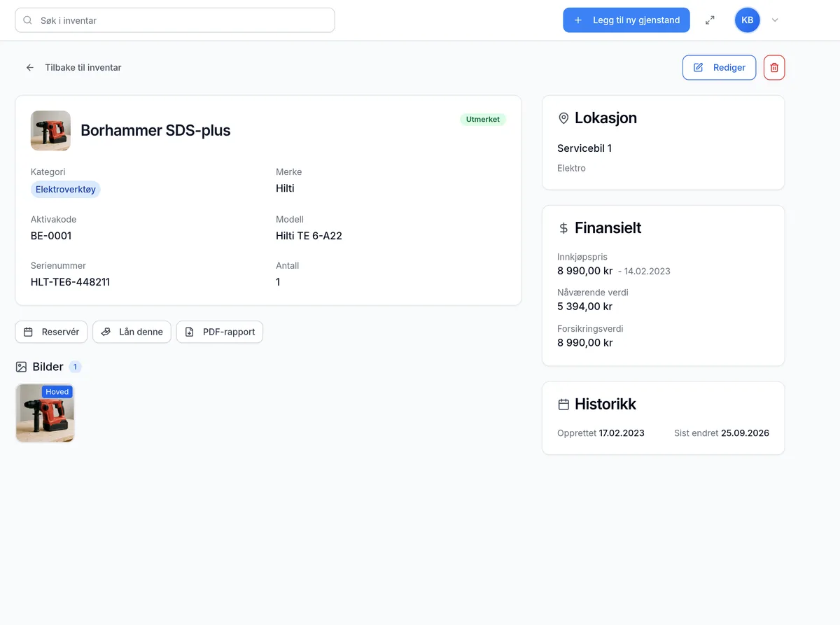Click the Finansielt dollar icon

pyautogui.click(x=563, y=228)
